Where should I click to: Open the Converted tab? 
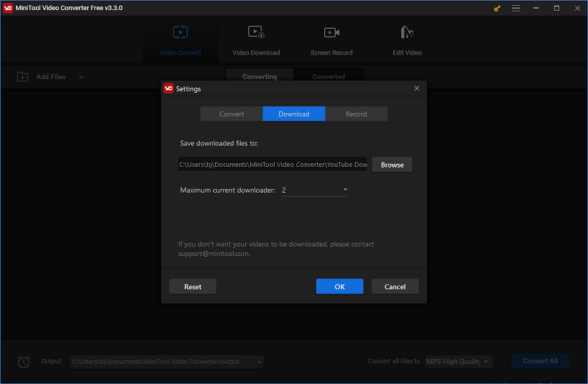pos(329,76)
